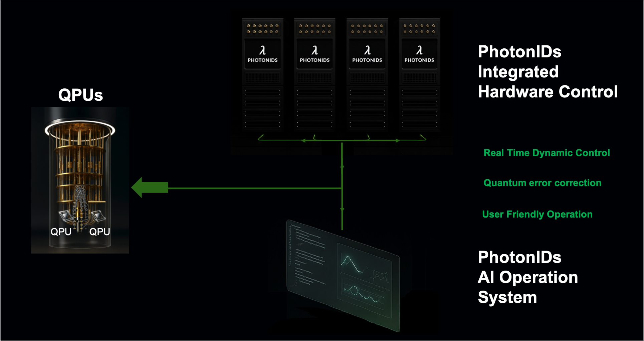This screenshot has width=644, height=341.
Task: Click the "QPUs" heading
Action: (80, 95)
